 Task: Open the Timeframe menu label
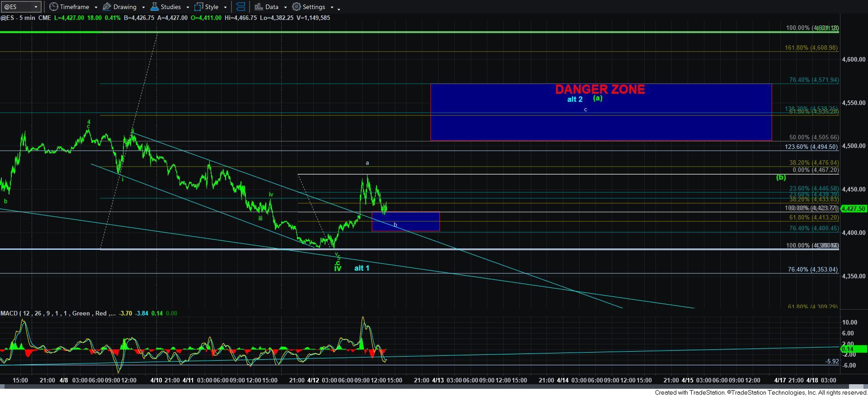(x=74, y=7)
